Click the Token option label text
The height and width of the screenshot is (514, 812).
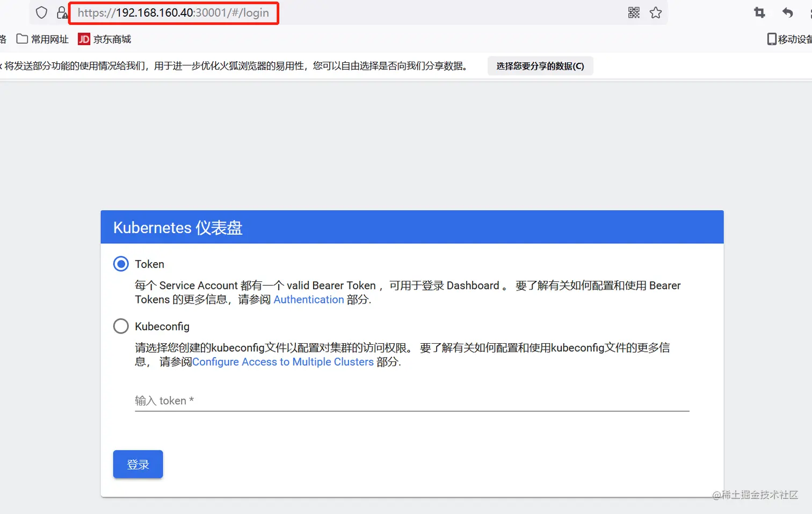click(x=149, y=264)
